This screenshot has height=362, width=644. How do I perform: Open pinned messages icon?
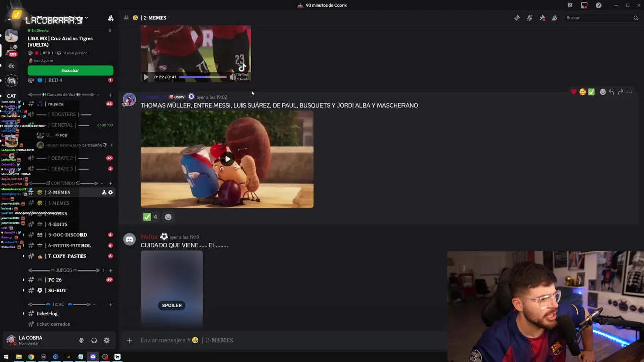[542, 18]
